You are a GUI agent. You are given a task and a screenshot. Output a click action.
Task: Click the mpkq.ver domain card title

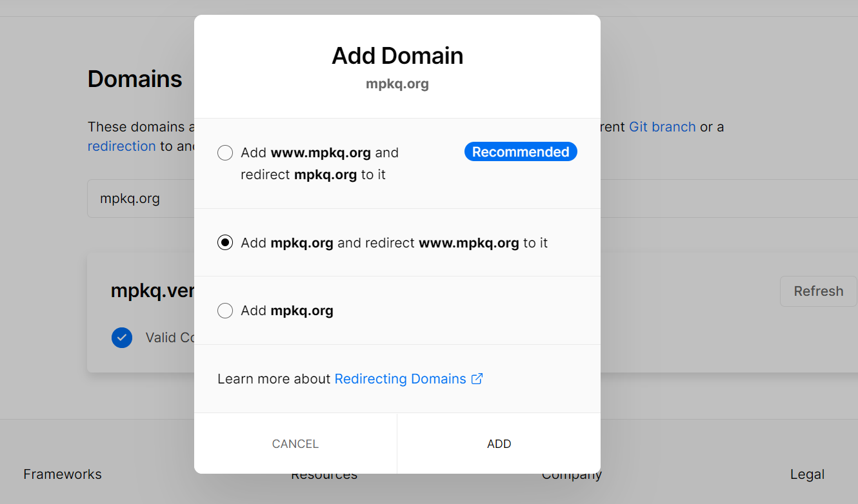(x=153, y=291)
